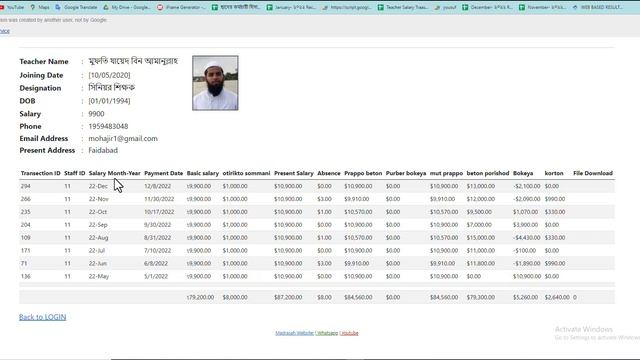This screenshot has width=640, height=360.
Task: Click the Transection ID column header
Action: [40, 173]
